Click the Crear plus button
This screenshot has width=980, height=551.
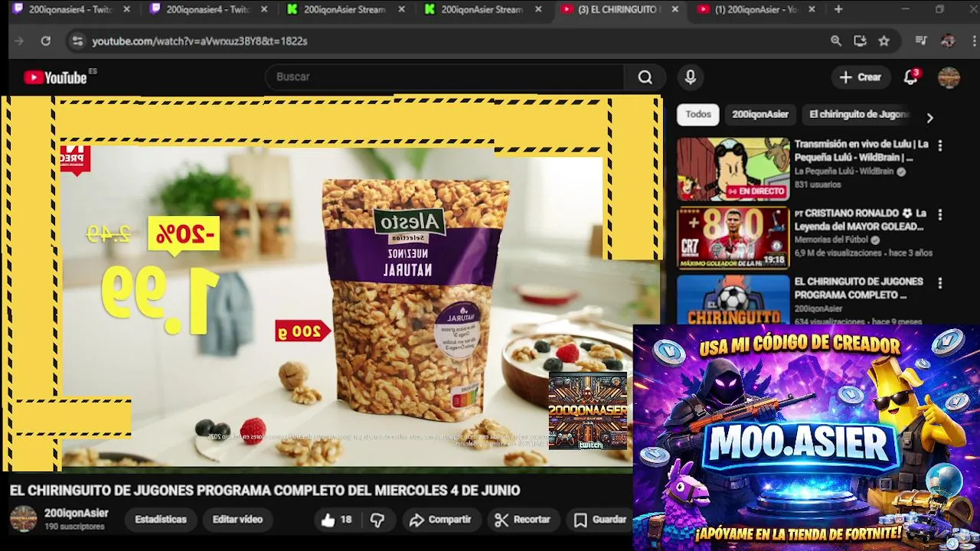tap(860, 77)
